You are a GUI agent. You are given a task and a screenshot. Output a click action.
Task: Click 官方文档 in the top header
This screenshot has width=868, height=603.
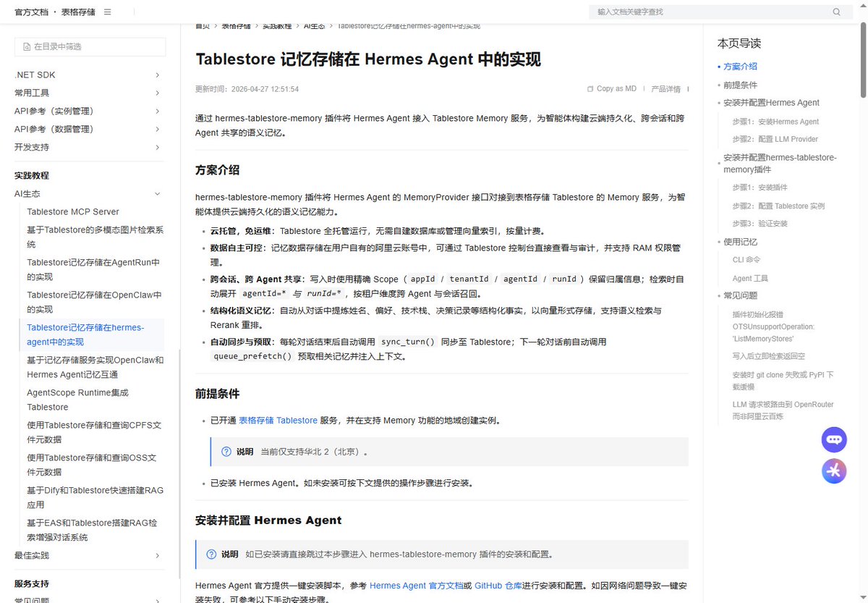click(31, 12)
